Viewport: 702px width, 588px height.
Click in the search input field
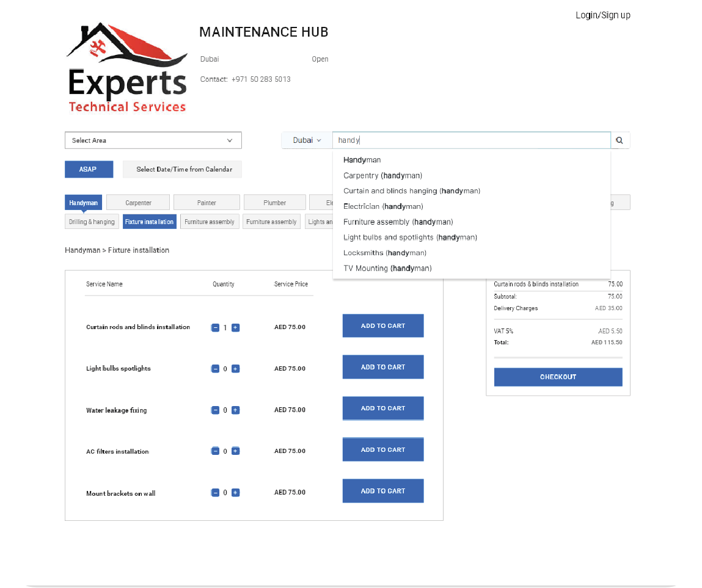(470, 140)
